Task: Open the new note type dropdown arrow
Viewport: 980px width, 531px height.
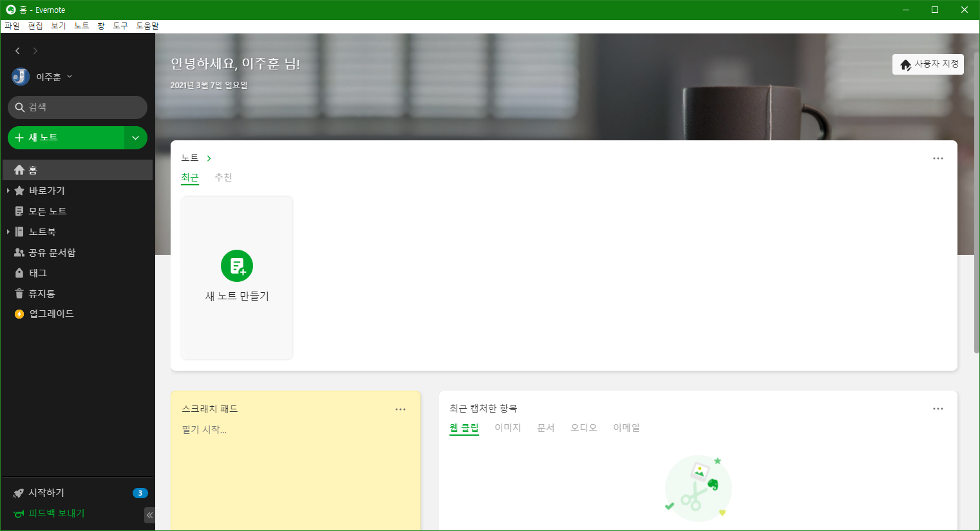Action: click(136, 138)
